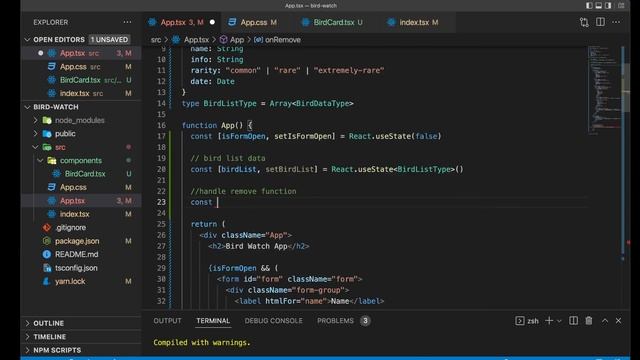Image resolution: width=640 pixels, height=360 pixels.
Task: Open index.tsx in bird-watch file tree
Action: pos(81,214)
